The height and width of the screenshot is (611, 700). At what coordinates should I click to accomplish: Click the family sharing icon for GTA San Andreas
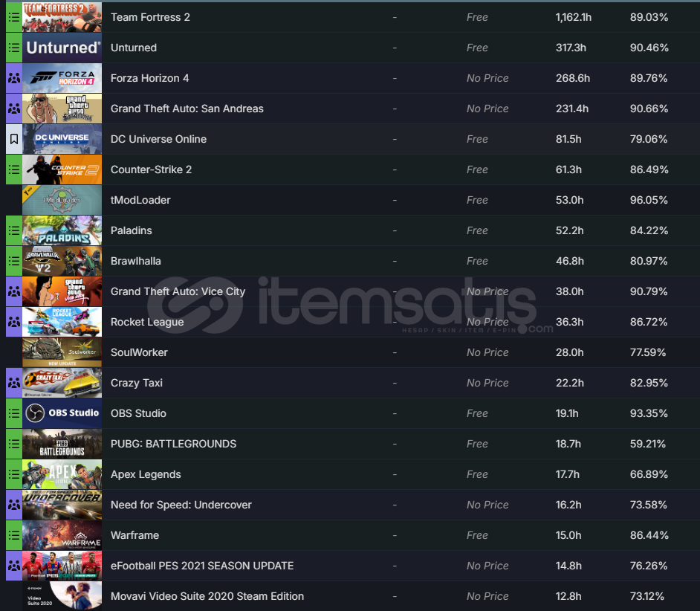click(14, 109)
